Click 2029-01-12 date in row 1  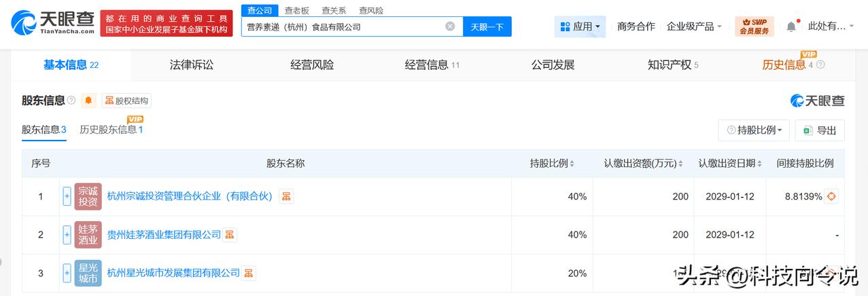pos(730,196)
